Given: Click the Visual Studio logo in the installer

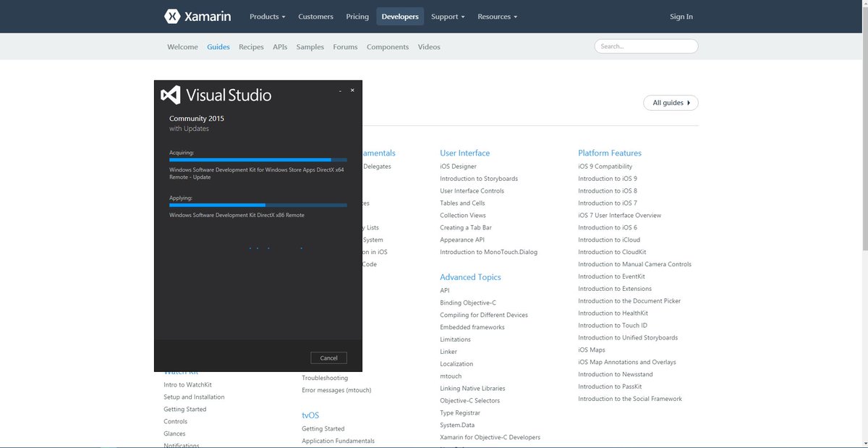Looking at the screenshot, I should [x=216, y=95].
